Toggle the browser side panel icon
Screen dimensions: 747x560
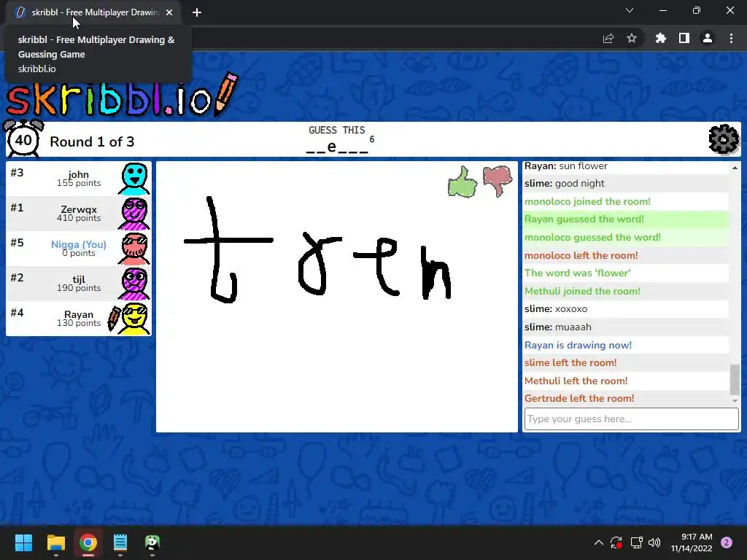[684, 38]
